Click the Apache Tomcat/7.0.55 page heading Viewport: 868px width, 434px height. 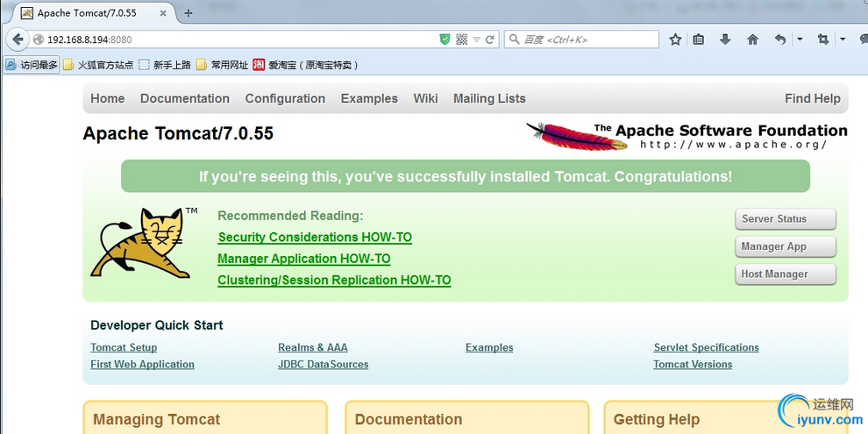click(178, 133)
